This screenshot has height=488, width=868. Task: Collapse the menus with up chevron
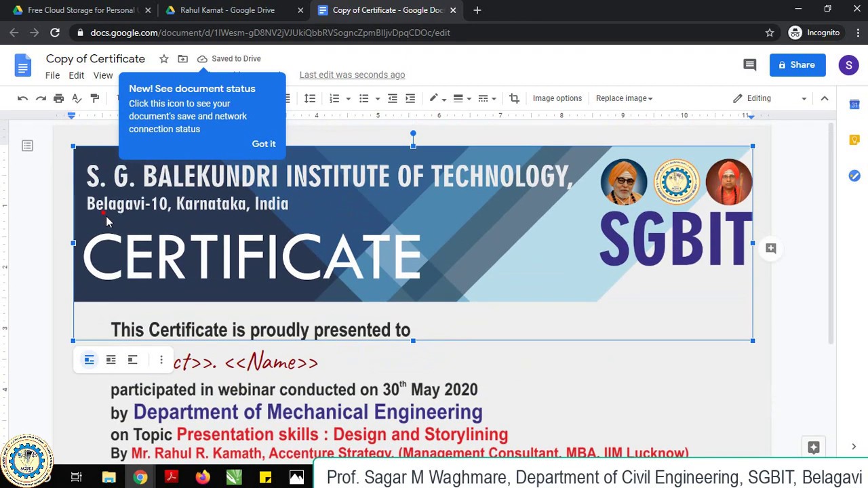(x=825, y=98)
